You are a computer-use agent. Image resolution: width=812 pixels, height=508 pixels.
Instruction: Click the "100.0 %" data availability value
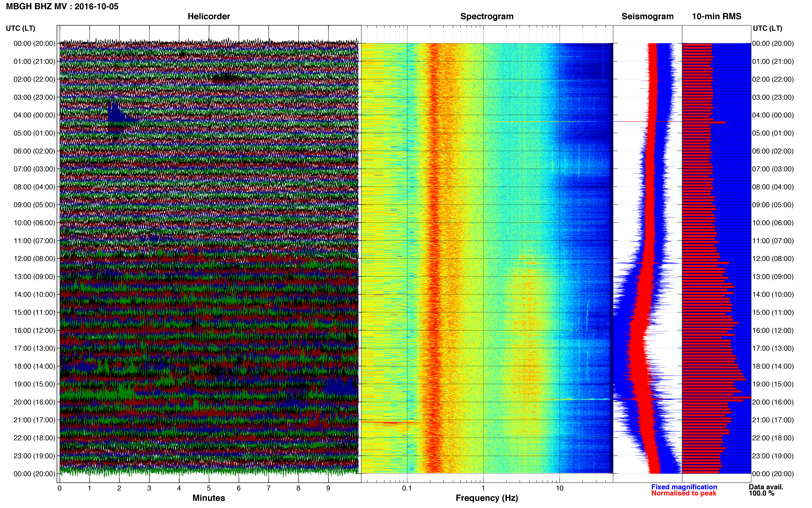coord(761,493)
